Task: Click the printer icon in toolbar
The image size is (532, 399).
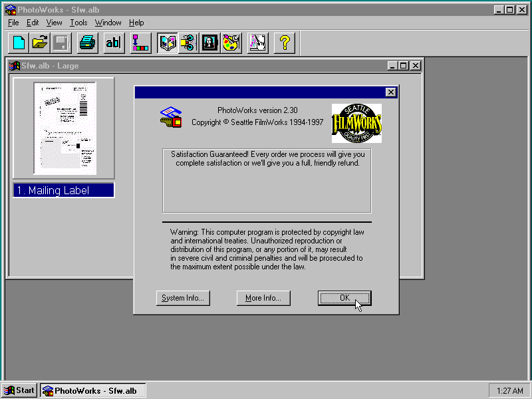Action: (88, 43)
